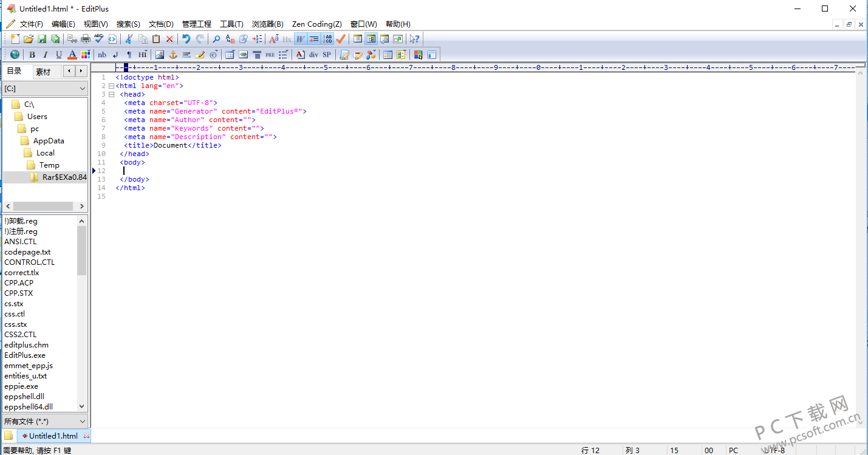This screenshot has height=455, width=868.
Task: Insert a span tag using SP
Action: click(327, 55)
